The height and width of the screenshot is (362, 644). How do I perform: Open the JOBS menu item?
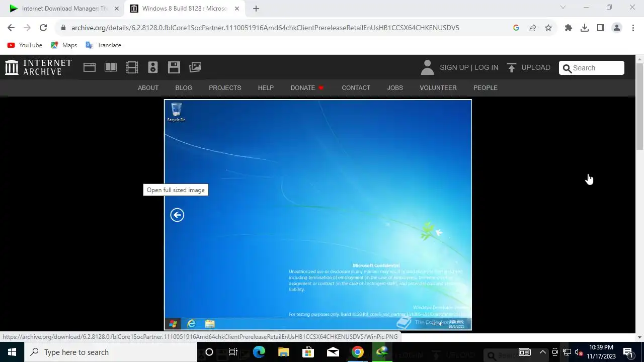395,87
